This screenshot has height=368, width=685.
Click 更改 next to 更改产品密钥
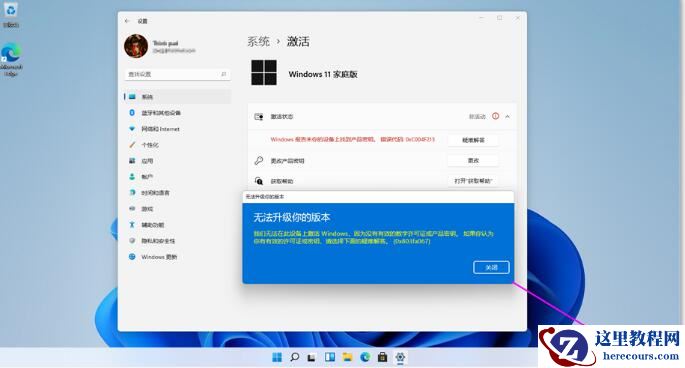473,160
